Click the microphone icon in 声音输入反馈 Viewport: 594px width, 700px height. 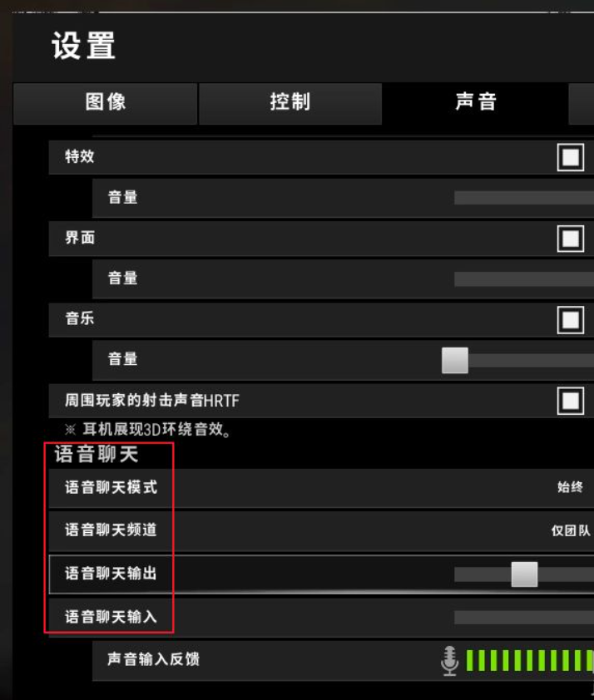[450, 661]
